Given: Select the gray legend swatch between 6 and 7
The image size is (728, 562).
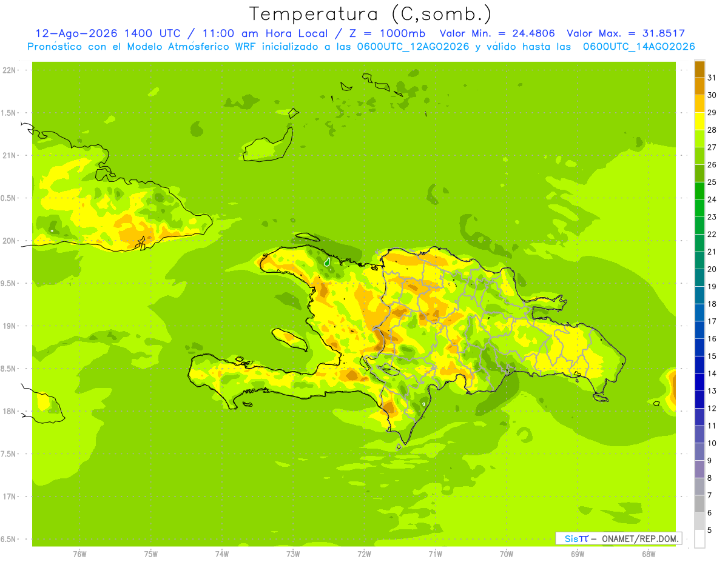Looking at the screenshot, I should click(x=699, y=504).
